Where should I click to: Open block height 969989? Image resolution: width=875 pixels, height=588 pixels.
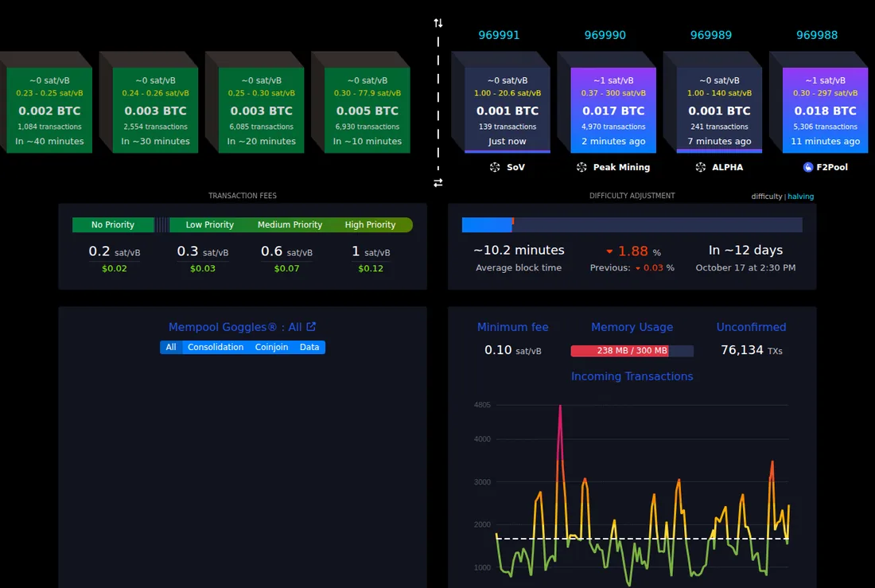(711, 35)
